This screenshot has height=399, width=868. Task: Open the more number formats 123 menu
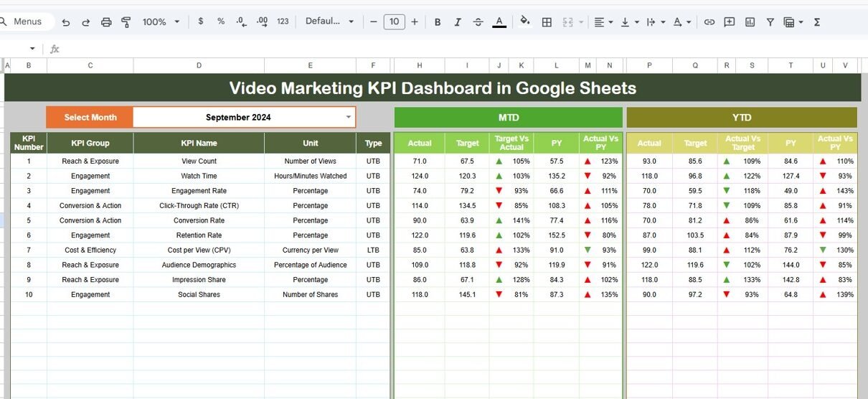coord(283,22)
